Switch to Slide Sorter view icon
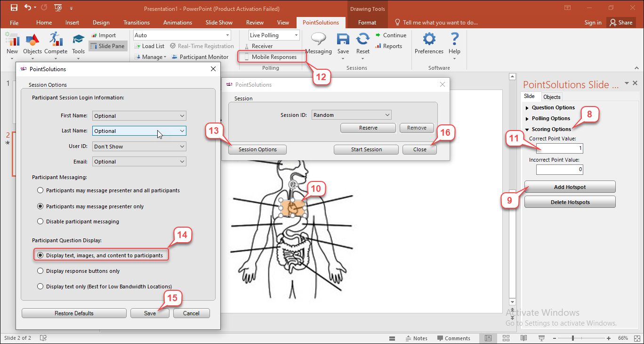This screenshot has width=644, height=344. (x=506, y=338)
